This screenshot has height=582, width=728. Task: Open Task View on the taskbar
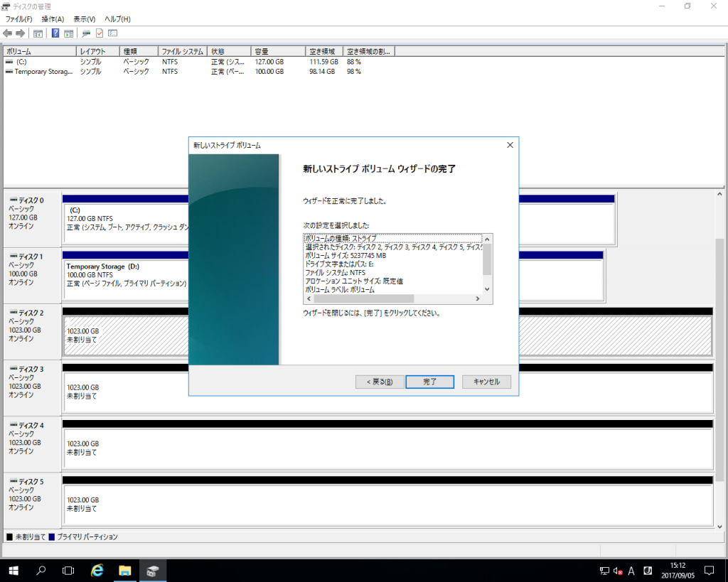[68, 571]
